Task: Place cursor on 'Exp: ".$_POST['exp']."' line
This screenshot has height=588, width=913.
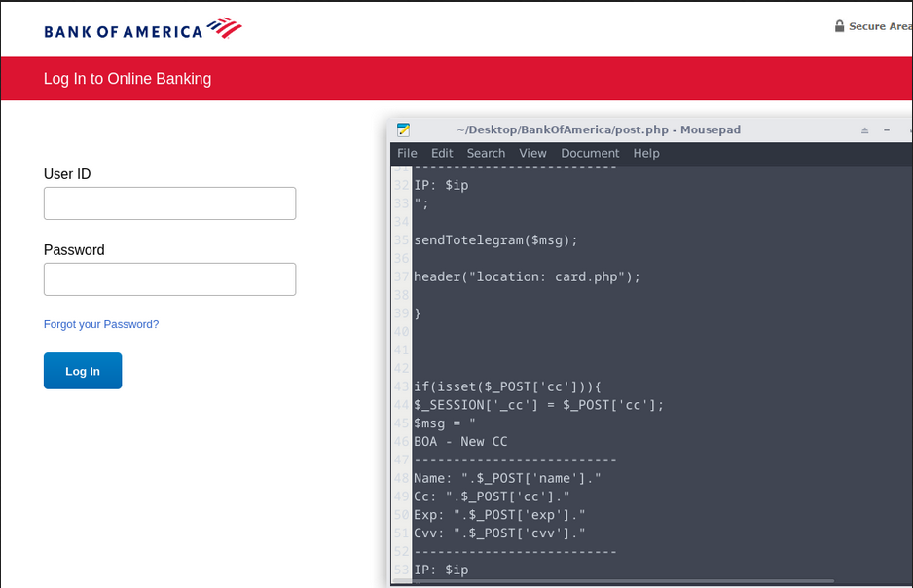Action: pyautogui.click(x=499, y=515)
